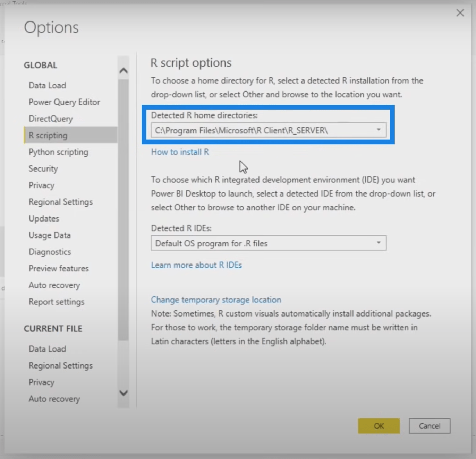
Task: Click the sidebar scrollbar thumb
Action: pos(123,210)
